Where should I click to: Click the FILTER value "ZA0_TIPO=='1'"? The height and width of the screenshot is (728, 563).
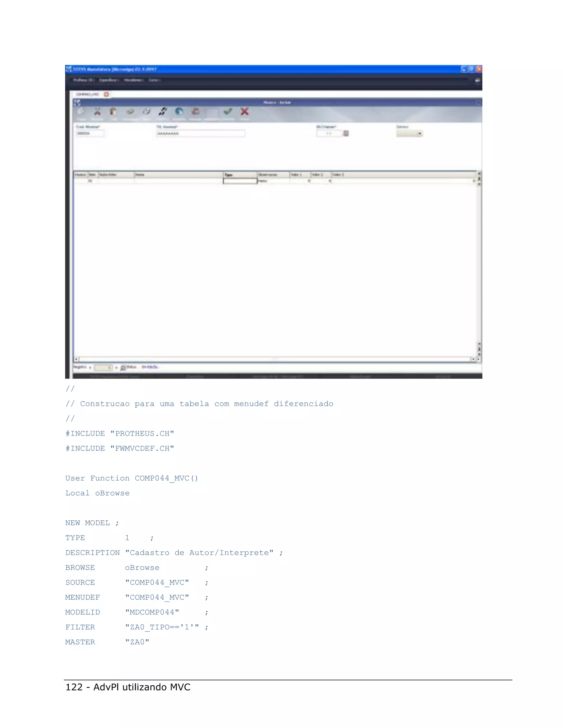(x=162, y=627)
